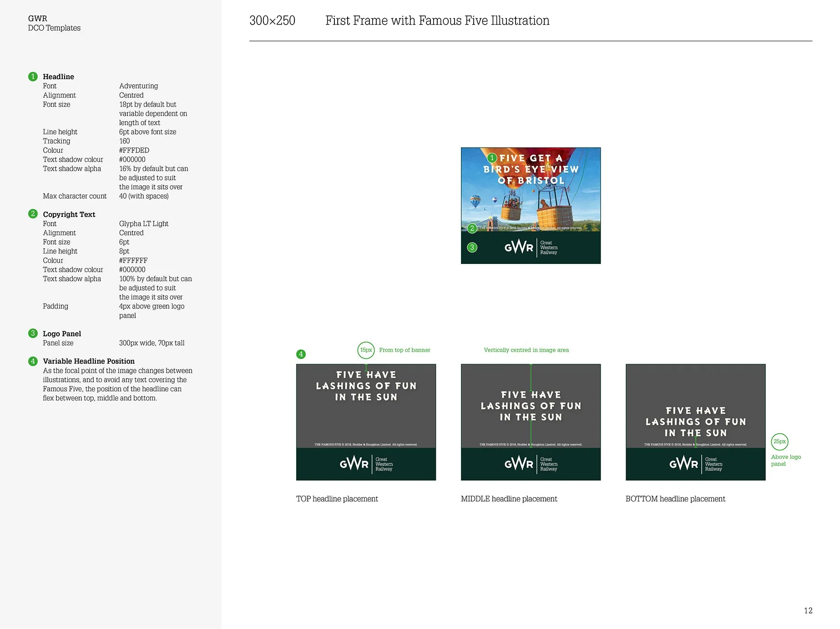Click the GWR logo in the TOP placement banner
The height and width of the screenshot is (629, 840).
tap(366, 464)
